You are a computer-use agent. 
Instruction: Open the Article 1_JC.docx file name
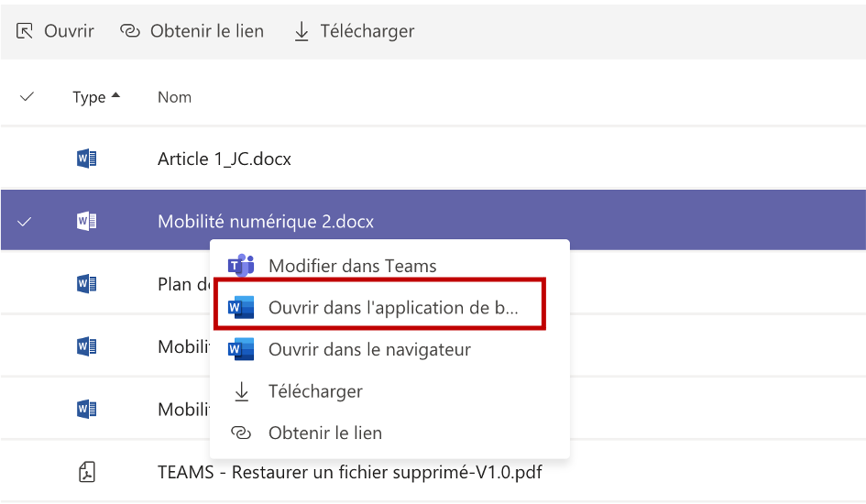pos(225,159)
